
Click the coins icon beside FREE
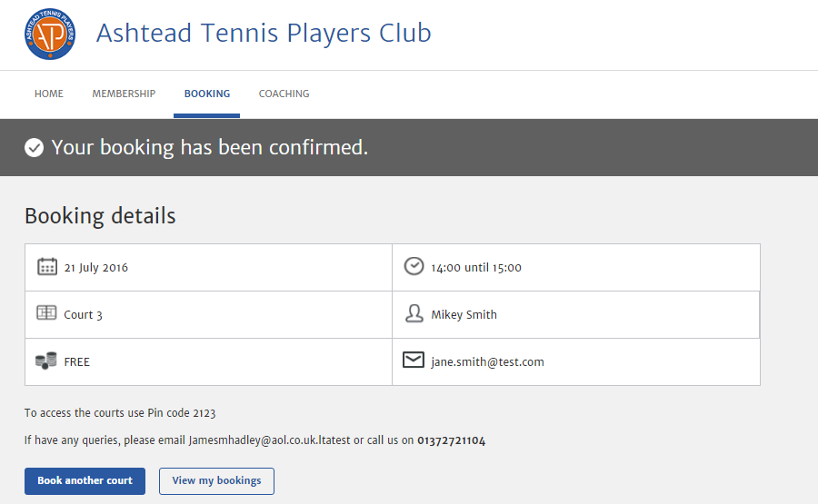[46, 361]
